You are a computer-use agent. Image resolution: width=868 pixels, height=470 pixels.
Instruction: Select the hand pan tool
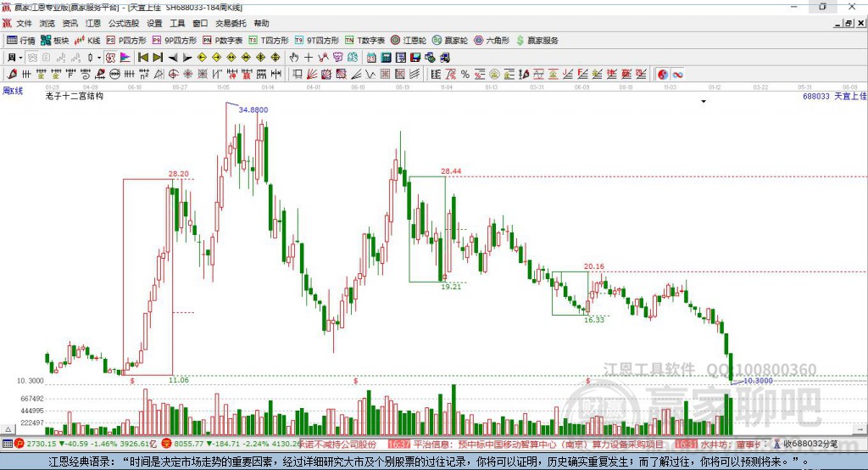(294, 58)
